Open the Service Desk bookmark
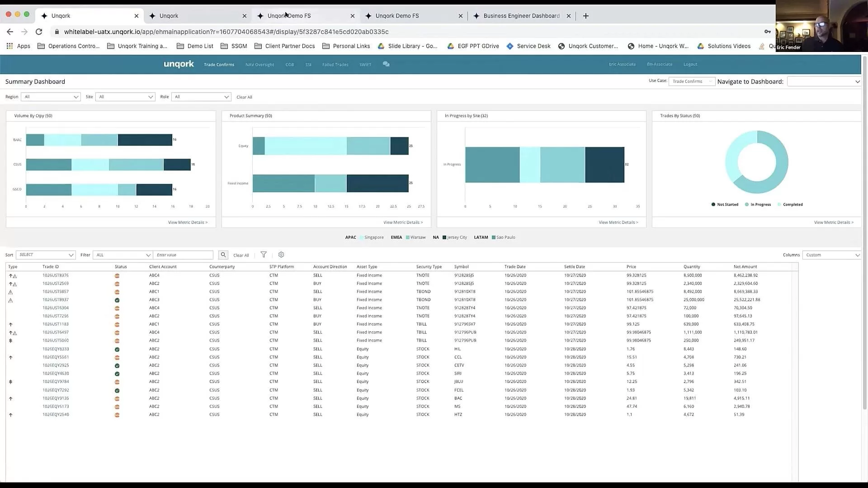The height and width of the screenshot is (488, 868). click(528, 46)
